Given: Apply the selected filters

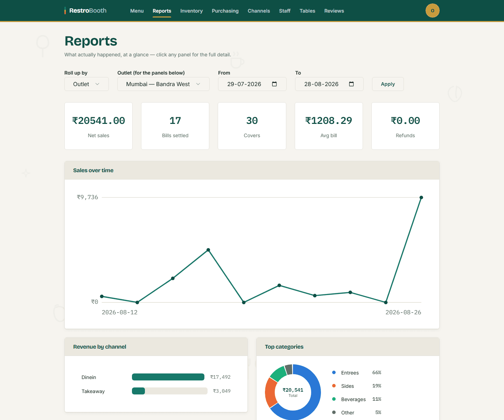Looking at the screenshot, I should (388, 84).
